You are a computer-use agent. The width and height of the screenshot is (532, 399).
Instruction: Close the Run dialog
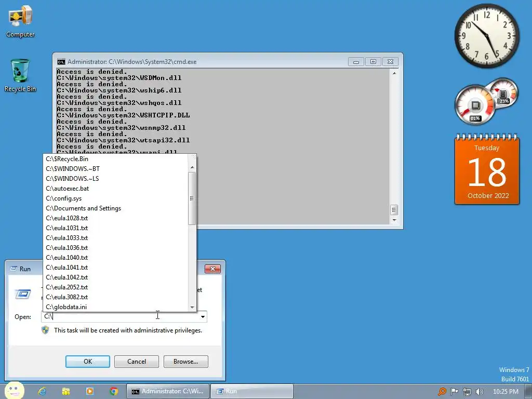click(212, 269)
